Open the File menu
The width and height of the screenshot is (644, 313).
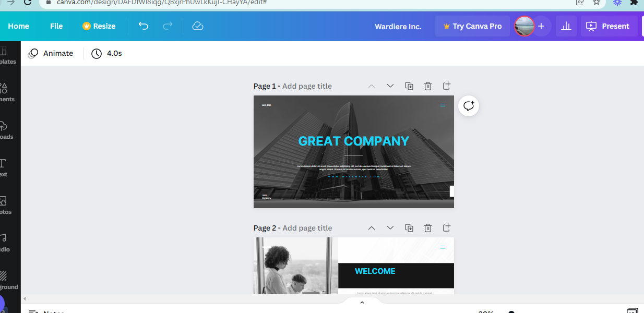point(56,26)
